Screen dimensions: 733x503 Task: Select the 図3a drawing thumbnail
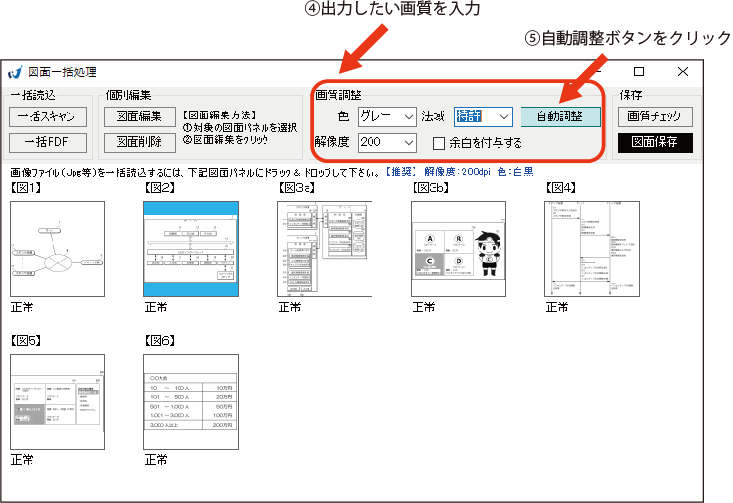(325, 248)
